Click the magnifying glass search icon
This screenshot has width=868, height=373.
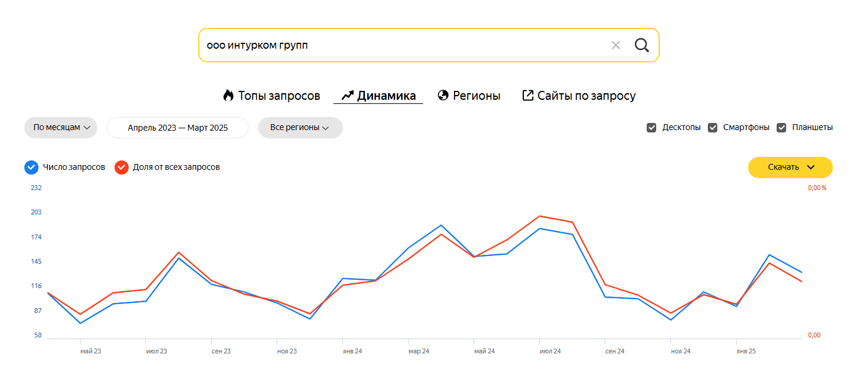point(641,45)
